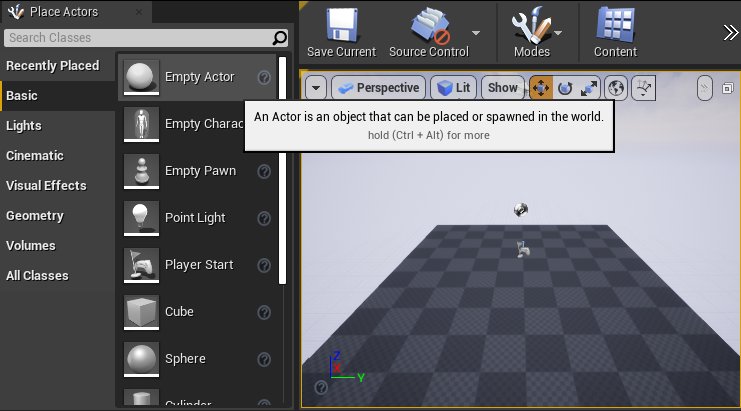Click the magnifier icon in Search Classes
This screenshot has height=411, width=741.
280,38
